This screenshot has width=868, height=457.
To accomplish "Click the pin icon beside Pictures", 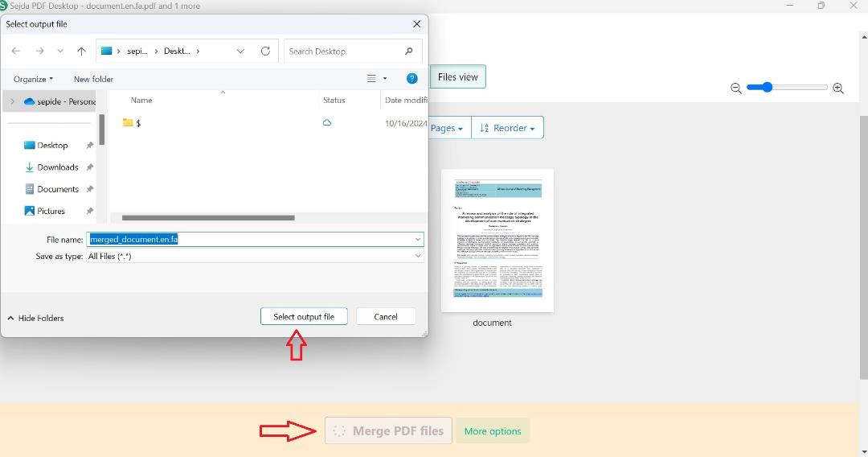I will 90,211.
